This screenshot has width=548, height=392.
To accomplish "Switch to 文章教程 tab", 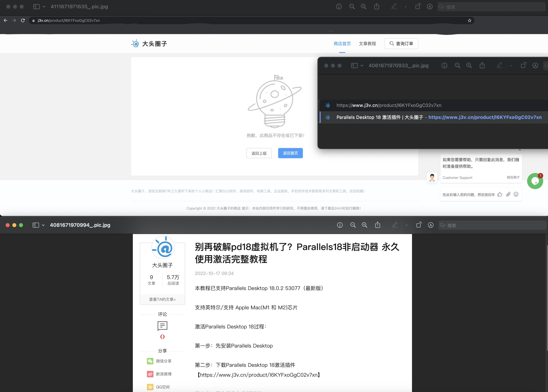I will 367,44.
